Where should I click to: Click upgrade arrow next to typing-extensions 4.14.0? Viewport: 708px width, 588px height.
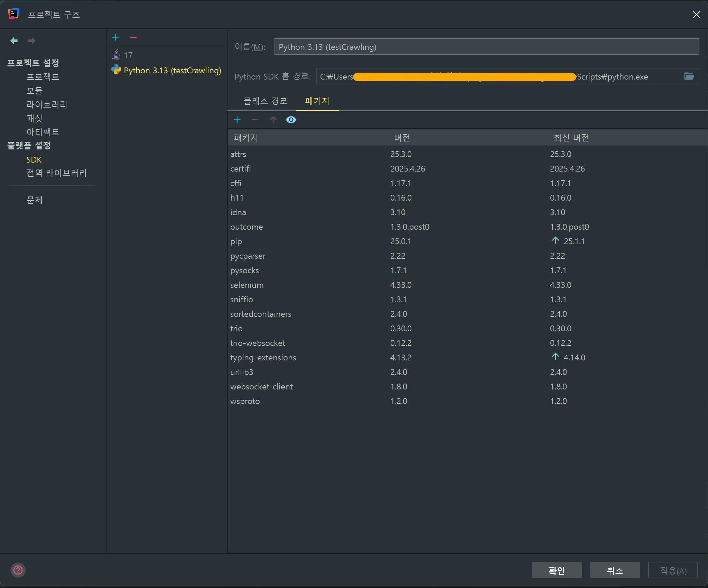coord(556,357)
